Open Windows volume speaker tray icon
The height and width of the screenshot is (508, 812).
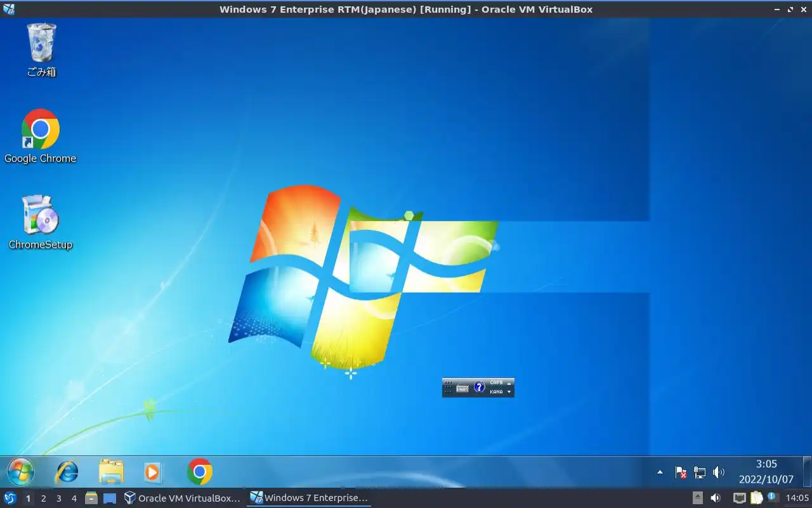tap(718, 472)
